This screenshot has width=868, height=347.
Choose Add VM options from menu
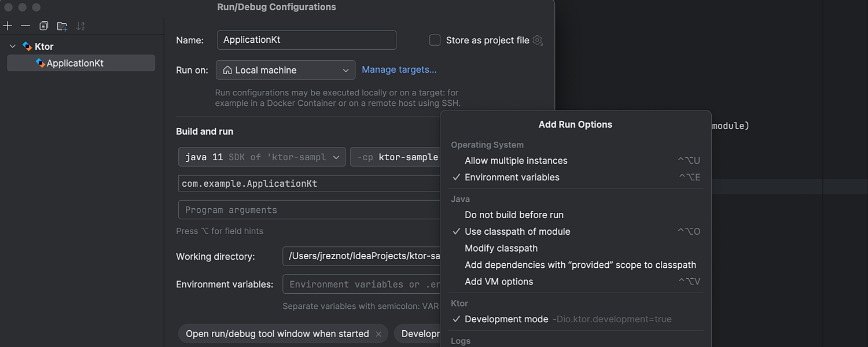(x=499, y=282)
